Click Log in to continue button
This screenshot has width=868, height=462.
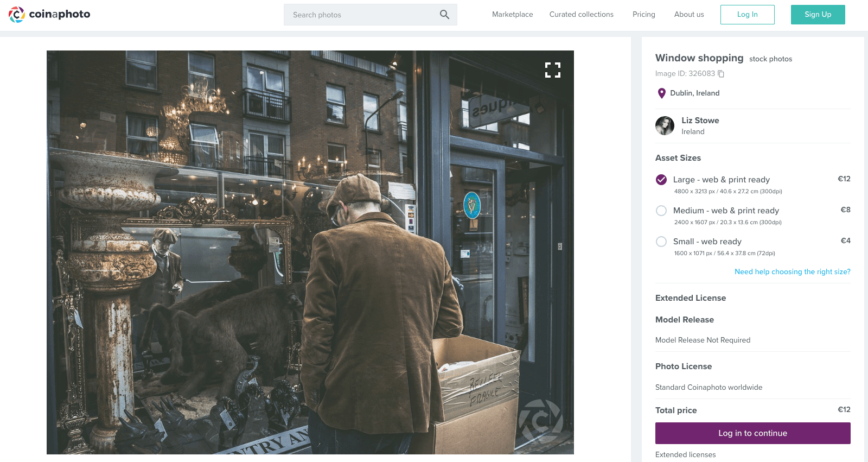coord(752,433)
